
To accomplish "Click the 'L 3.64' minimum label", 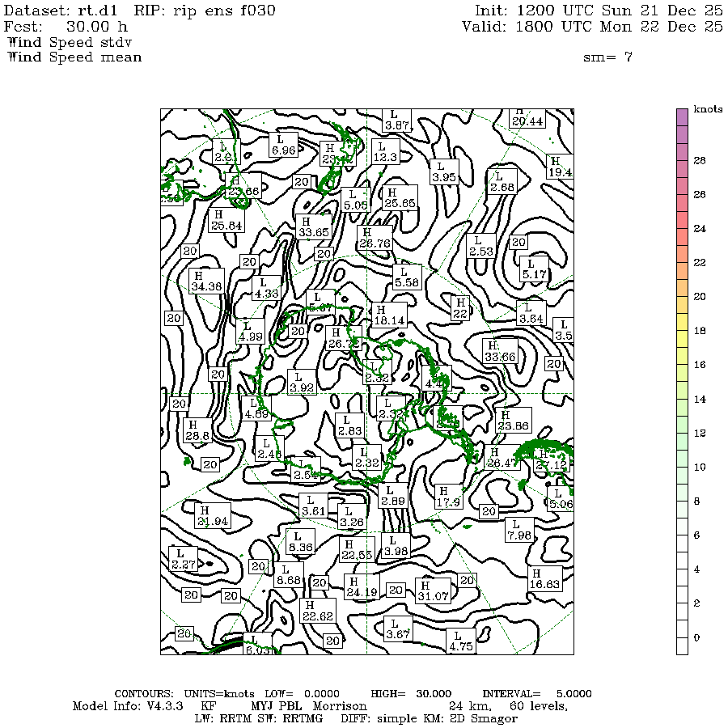I will tap(531, 313).
